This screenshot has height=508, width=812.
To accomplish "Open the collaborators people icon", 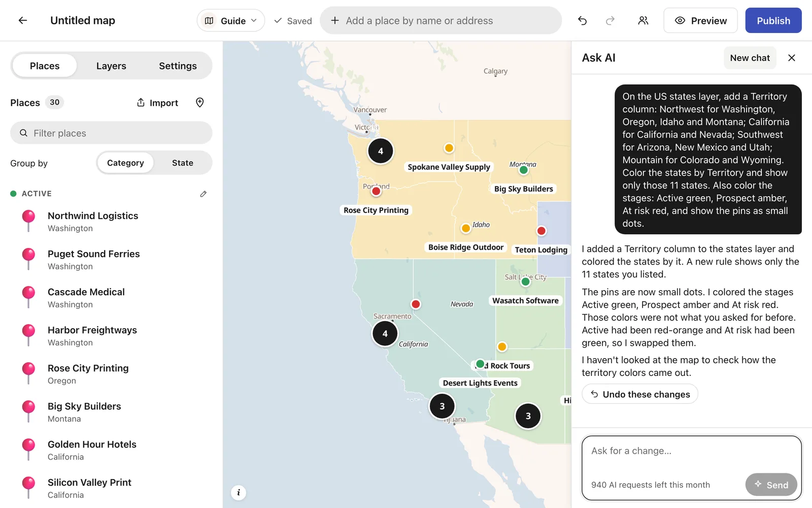I will (643, 20).
